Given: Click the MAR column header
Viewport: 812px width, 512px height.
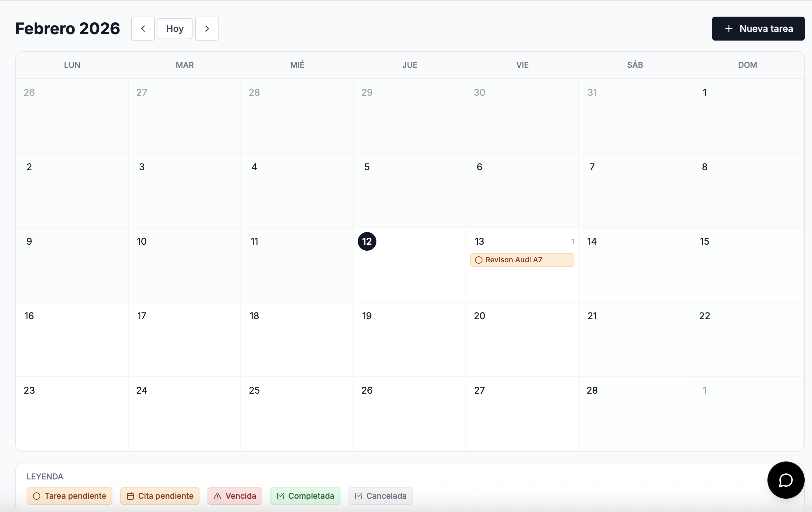Looking at the screenshot, I should pyautogui.click(x=185, y=65).
